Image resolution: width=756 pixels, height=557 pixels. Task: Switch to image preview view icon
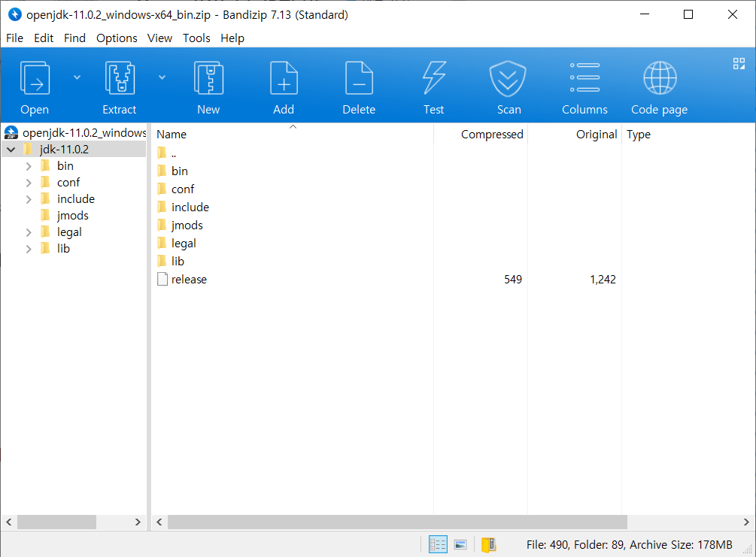460,544
